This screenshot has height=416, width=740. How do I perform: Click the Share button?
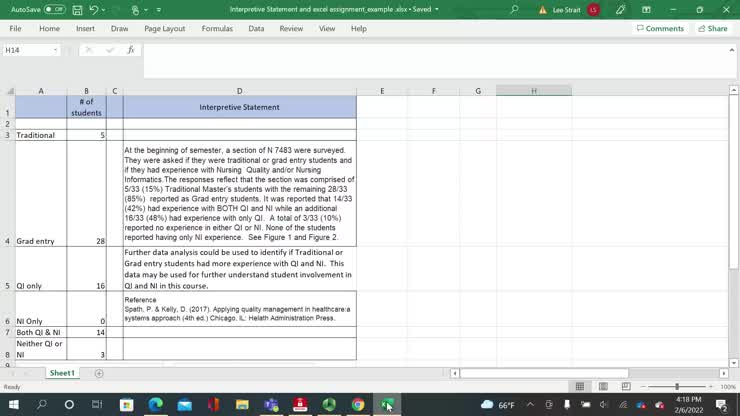tap(712, 29)
